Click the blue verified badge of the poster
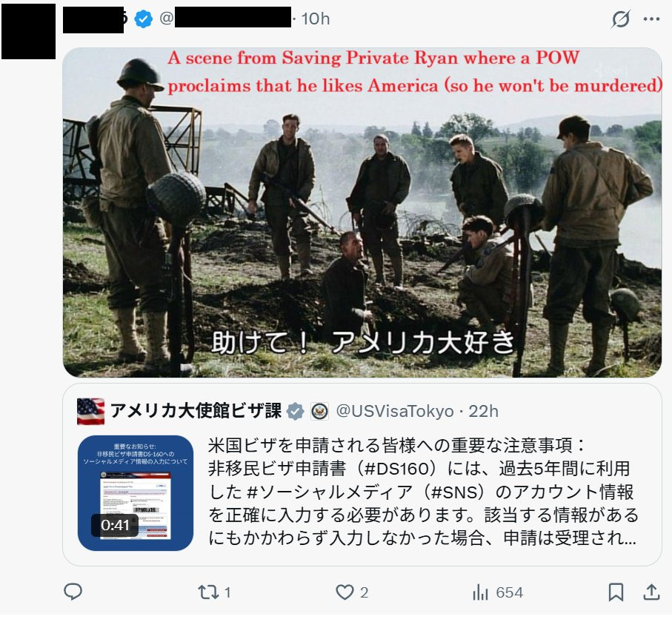This screenshot has height=622, width=672. [x=143, y=19]
